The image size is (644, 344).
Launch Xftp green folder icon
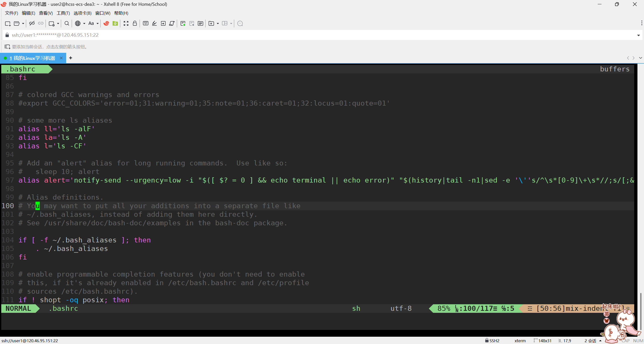115,23
